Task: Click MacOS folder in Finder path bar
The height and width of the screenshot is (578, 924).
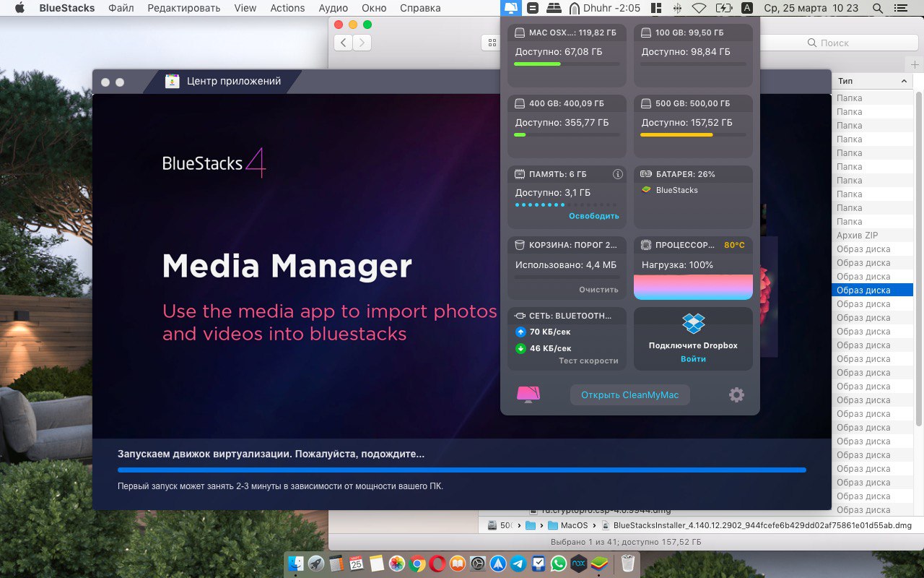Action: pyautogui.click(x=568, y=525)
